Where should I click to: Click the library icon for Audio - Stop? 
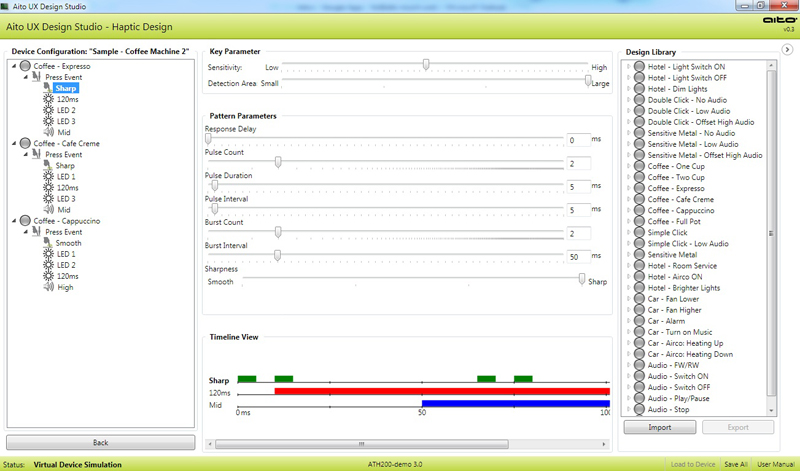click(x=639, y=409)
